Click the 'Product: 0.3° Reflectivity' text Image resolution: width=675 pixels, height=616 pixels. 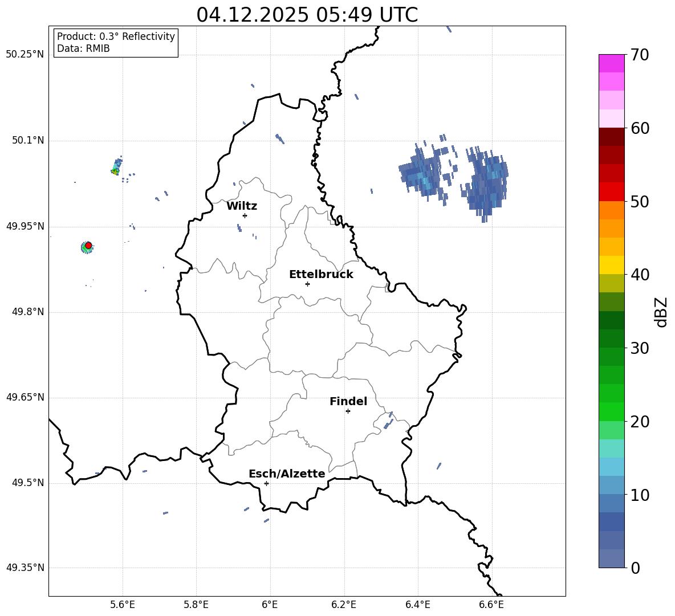click(x=116, y=36)
